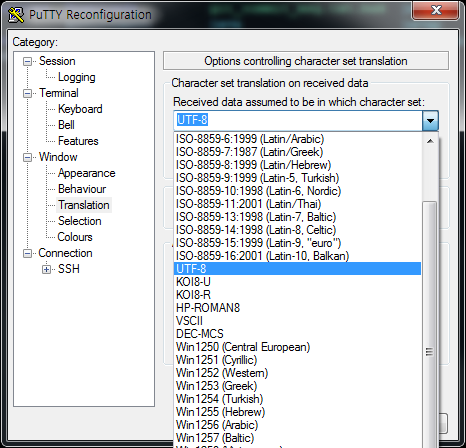Pick KOI8-R from the list
Image resolution: width=466 pixels, height=448 pixels.
tap(297, 295)
